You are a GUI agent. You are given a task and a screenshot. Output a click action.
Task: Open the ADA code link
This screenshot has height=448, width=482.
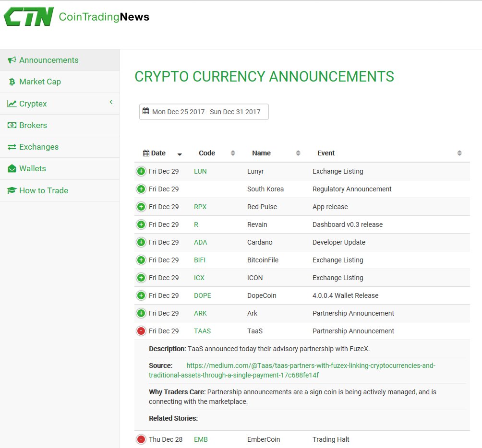point(200,242)
